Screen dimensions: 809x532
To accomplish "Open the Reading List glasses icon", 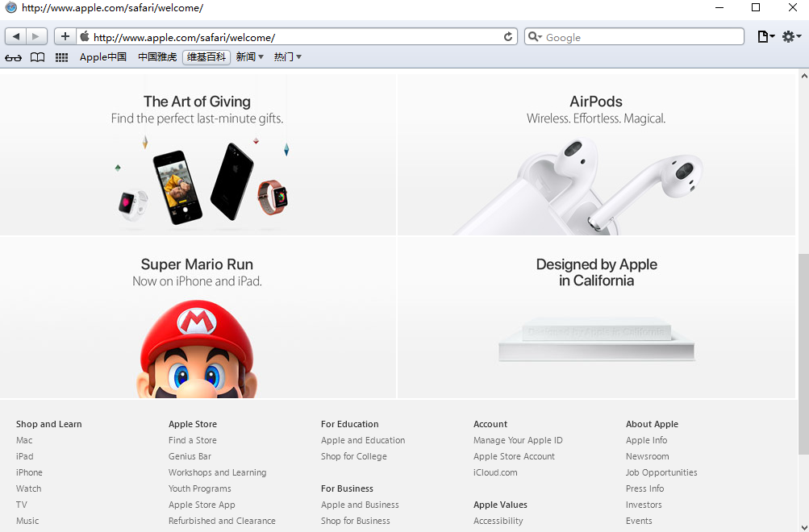I will [13, 57].
